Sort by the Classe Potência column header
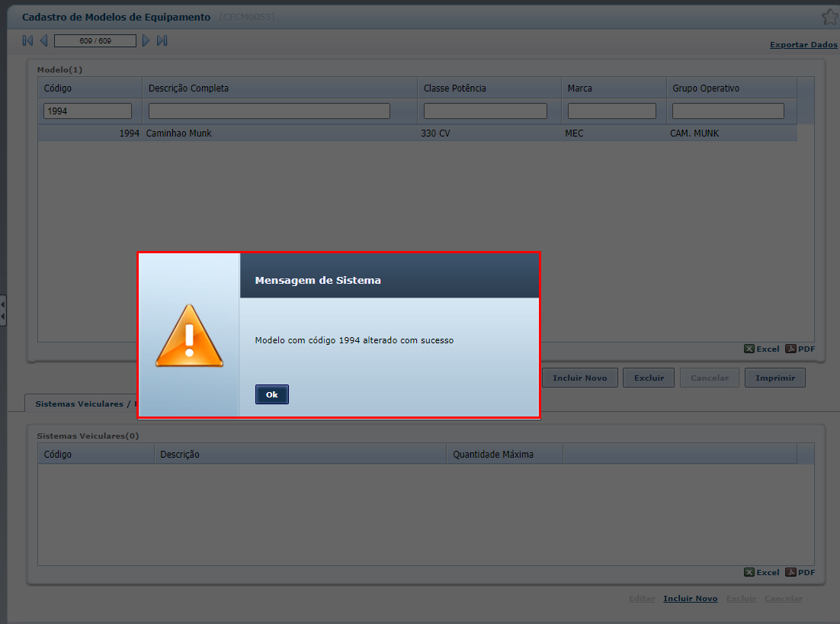The height and width of the screenshot is (624, 840). [489, 88]
